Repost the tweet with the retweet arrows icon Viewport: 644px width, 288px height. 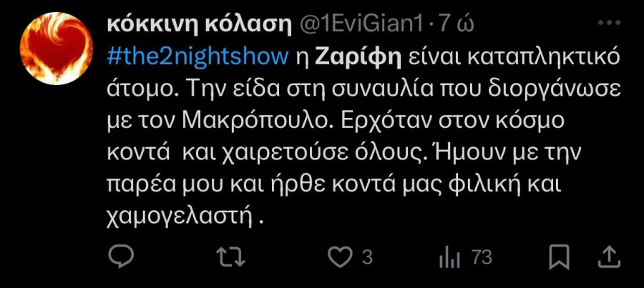point(230,257)
